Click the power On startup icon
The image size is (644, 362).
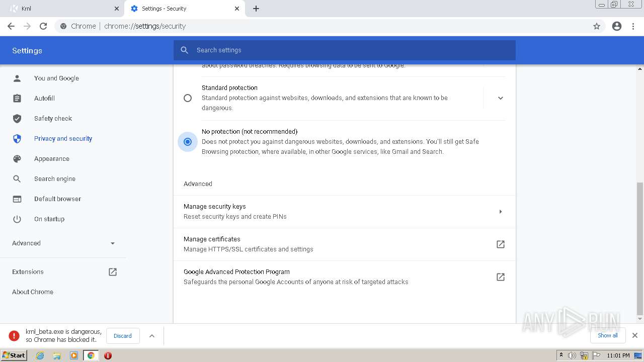tap(17, 219)
